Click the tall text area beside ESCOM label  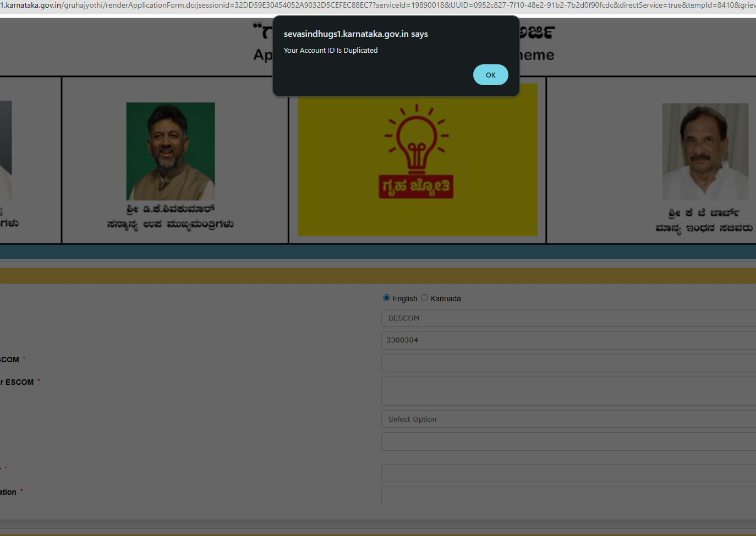coord(568,391)
